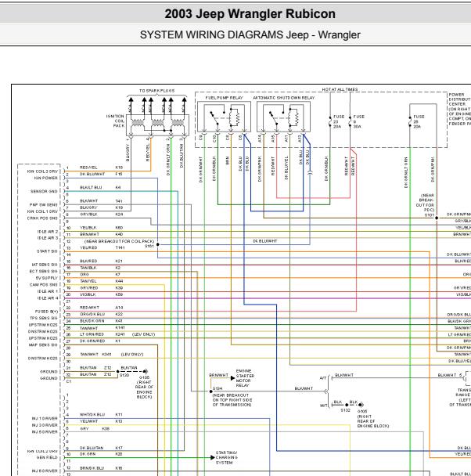Click the 'IGN COIL 1 DRV' pin label
471x476 pixels.
[x=42, y=211]
